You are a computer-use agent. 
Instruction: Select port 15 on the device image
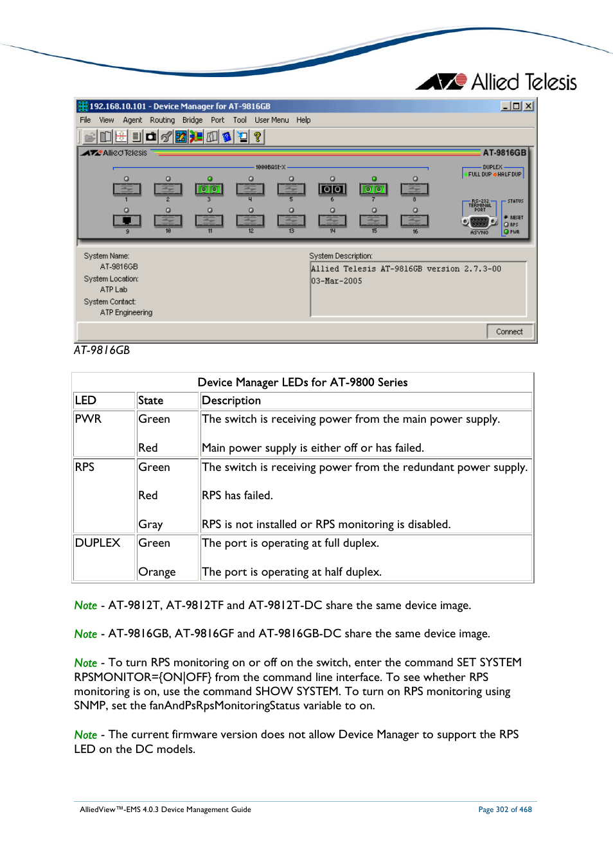click(373, 220)
